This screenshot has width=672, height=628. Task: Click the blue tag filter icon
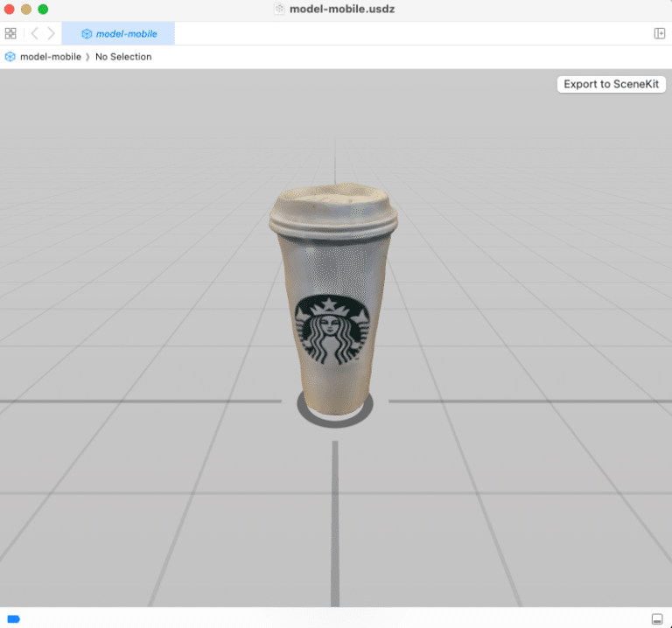[x=14, y=619]
